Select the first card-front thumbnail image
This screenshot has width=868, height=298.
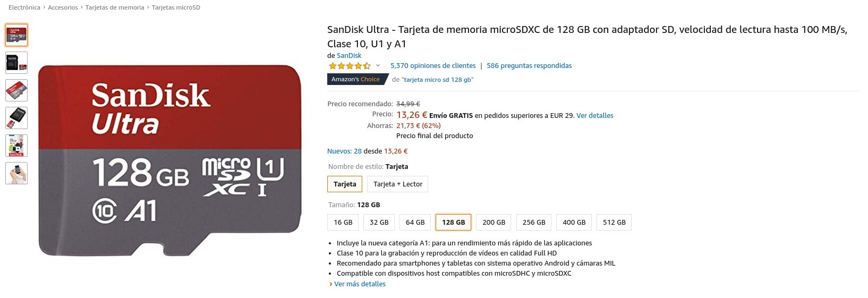click(x=16, y=35)
